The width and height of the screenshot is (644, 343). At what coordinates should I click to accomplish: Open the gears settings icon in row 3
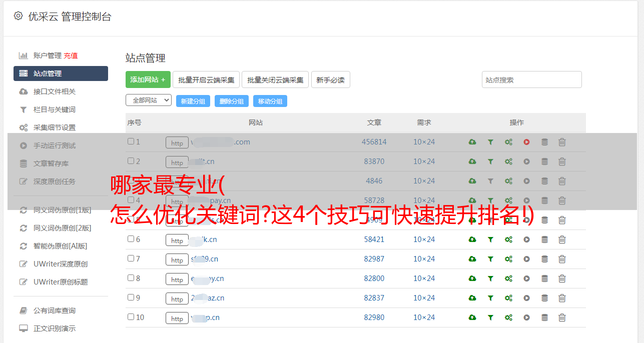point(508,181)
